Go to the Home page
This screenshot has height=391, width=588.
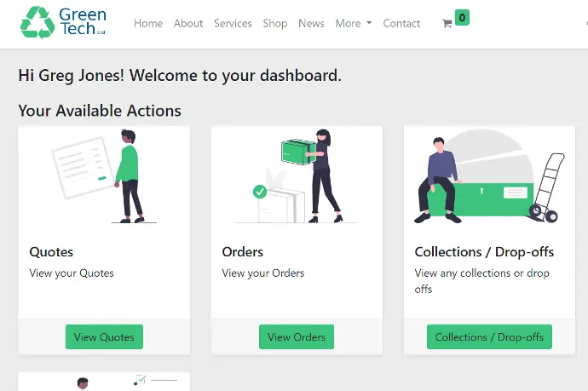[147, 24]
